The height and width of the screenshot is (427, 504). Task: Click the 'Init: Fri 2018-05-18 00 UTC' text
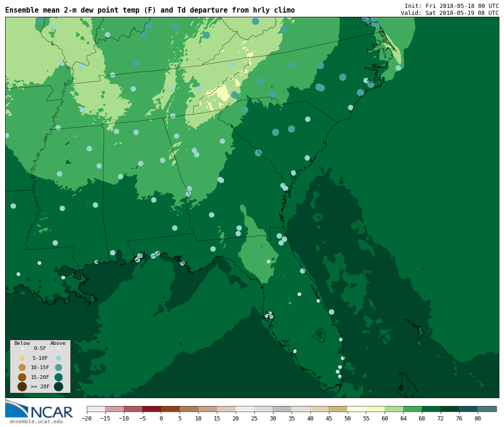coord(452,6)
